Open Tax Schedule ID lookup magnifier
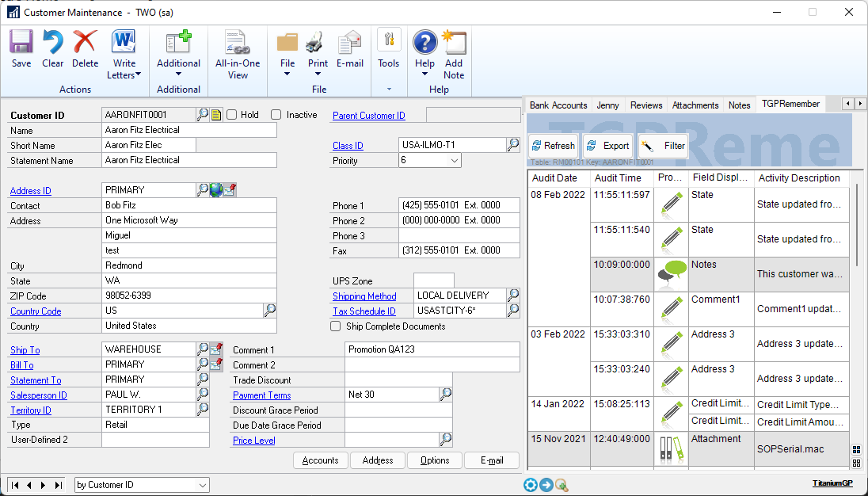This screenshot has height=496, width=868. click(513, 310)
